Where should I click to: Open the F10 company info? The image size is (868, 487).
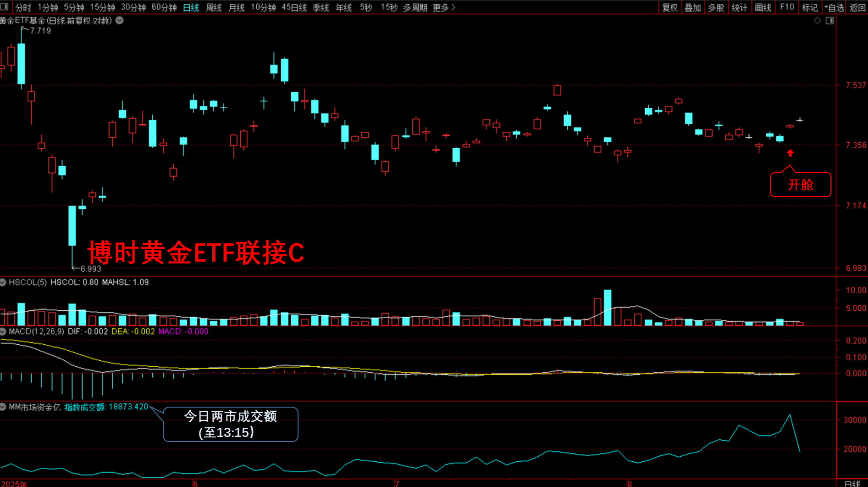tap(787, 7)
